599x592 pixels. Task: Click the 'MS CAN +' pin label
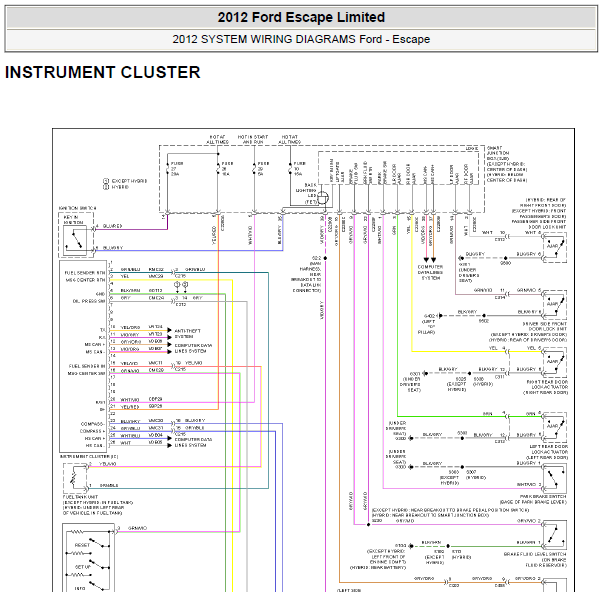[94, 345]
